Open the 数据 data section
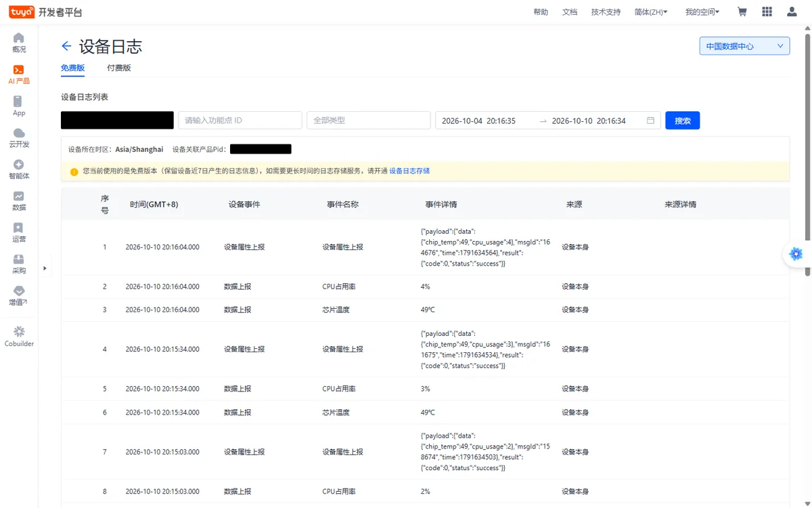 click(x=19, y=201)
